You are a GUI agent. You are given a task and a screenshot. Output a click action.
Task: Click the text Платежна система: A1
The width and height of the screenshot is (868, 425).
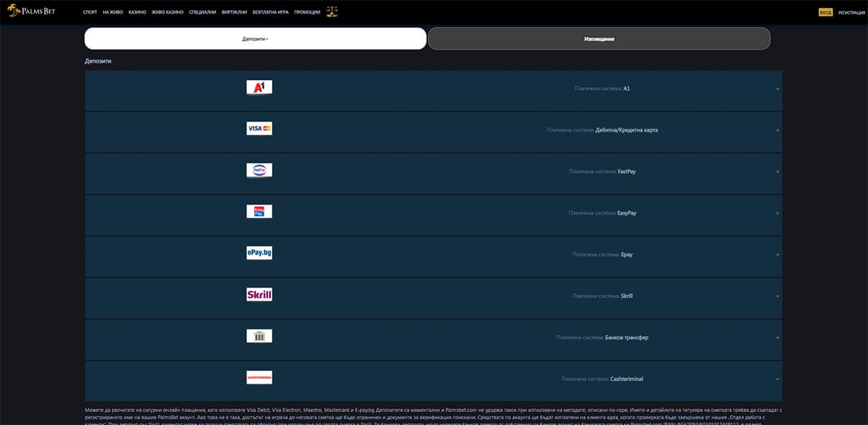602,89
